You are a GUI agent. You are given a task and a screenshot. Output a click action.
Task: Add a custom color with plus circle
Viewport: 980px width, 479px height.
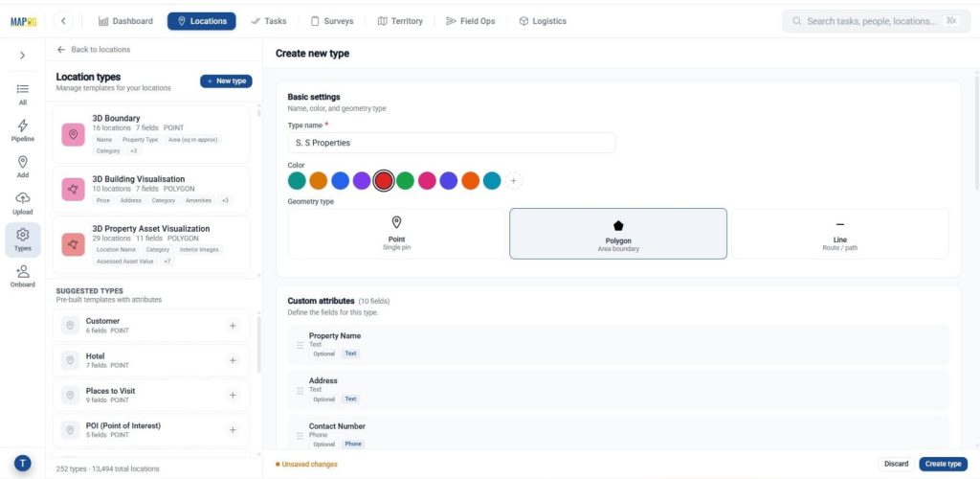[513, 181]
